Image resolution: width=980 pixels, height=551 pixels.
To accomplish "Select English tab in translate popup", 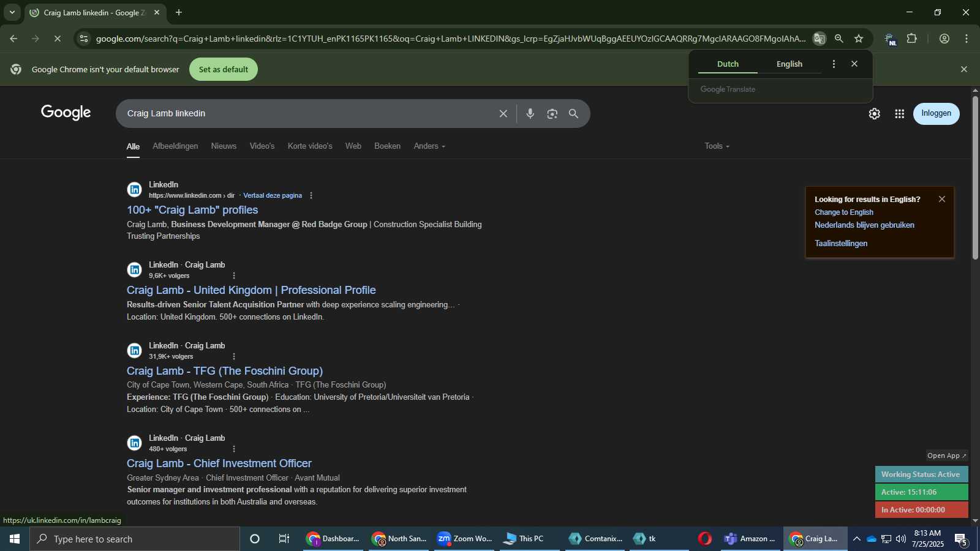I will pyautogui.click(x=790, y=64).
